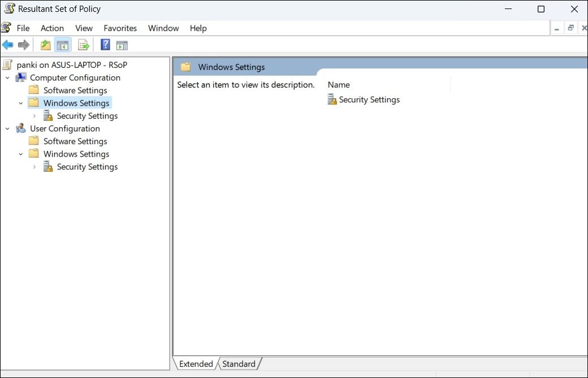Open the Window menu
Screen dimensions: 588x378
(163, 28)
